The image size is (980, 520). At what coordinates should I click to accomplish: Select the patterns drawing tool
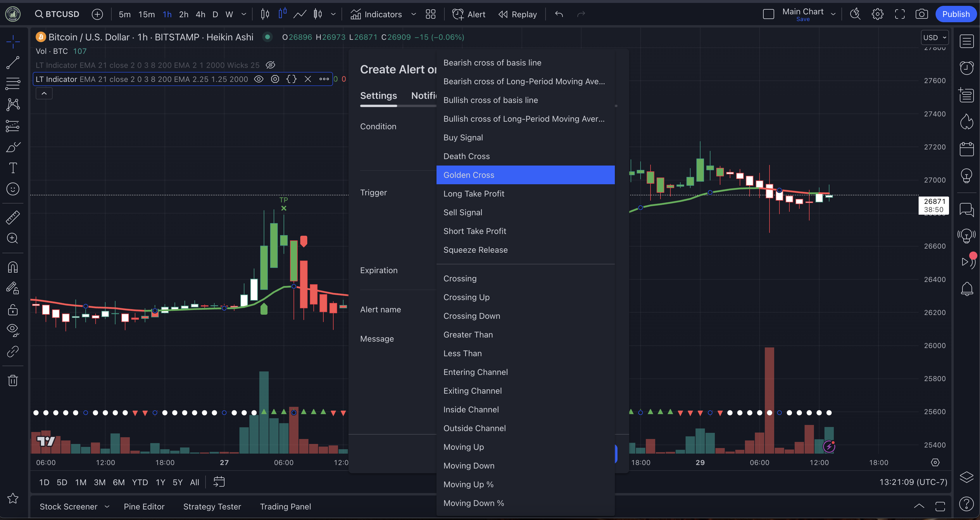(x=13, y=104)
